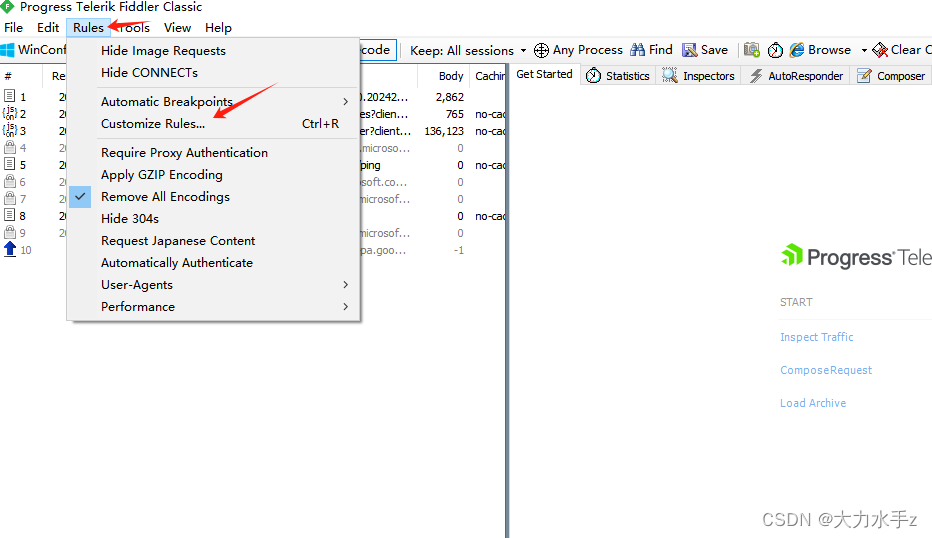
Task: Switch to the Inspectors tab
Action: click(698, 76)
